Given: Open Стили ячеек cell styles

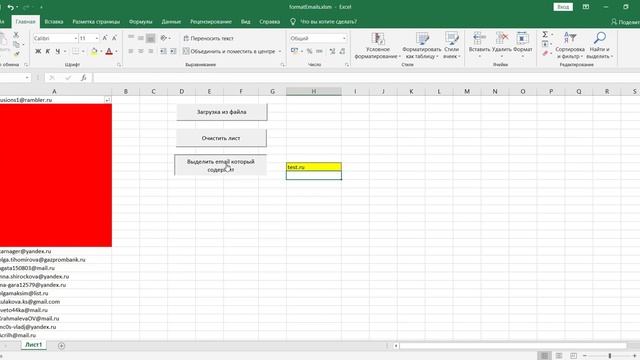Looking at the screenshot, I should tap(451, 46).
